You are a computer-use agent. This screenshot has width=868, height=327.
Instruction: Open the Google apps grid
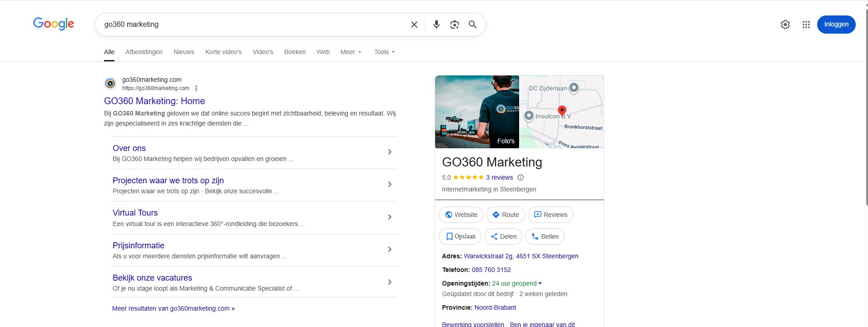pos(806,25)
